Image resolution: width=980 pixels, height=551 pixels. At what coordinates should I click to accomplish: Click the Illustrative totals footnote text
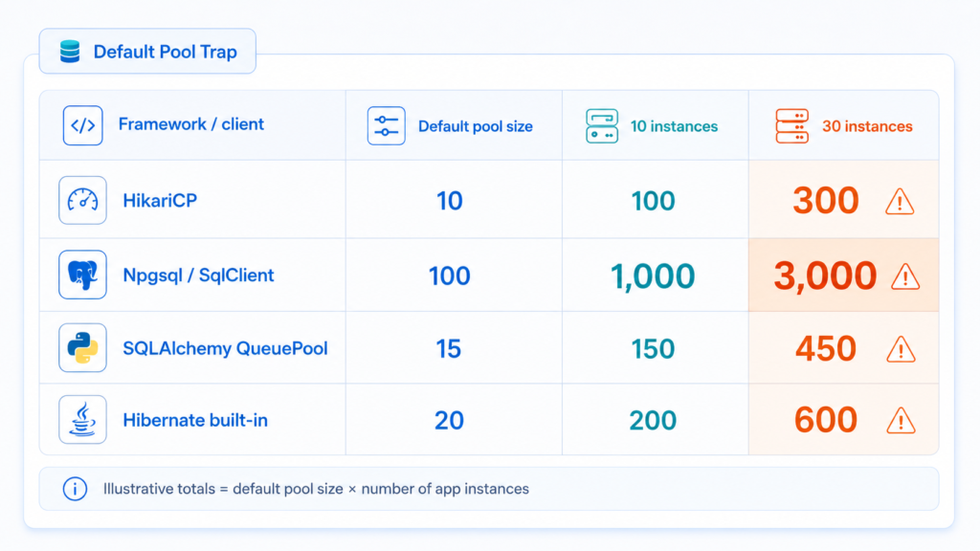pos(316,489)
